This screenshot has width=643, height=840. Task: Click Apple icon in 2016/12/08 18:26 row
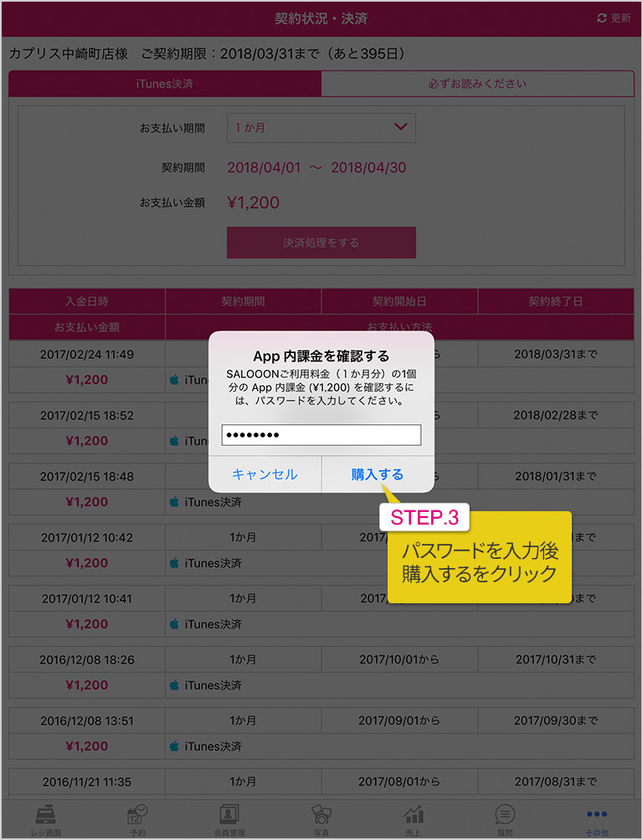[174, 685]
